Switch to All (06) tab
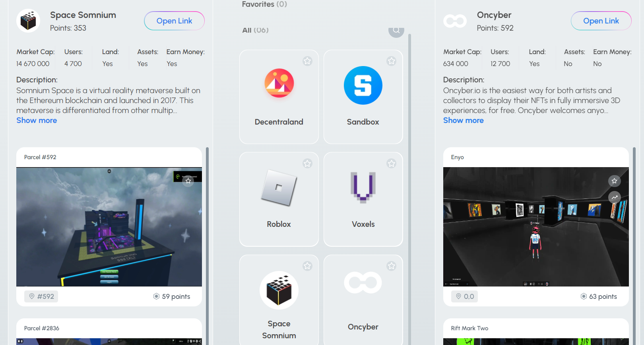Image resolution: width=644 pixels, height=345 pixels. point(255,30)
